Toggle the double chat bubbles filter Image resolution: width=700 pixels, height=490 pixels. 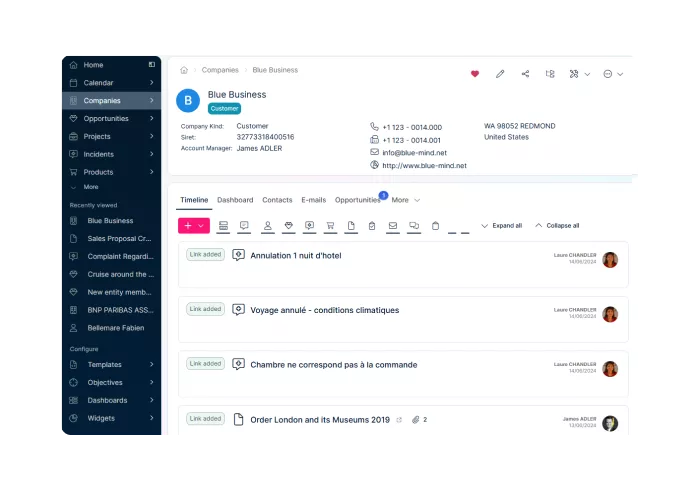[x=414, y=226]
